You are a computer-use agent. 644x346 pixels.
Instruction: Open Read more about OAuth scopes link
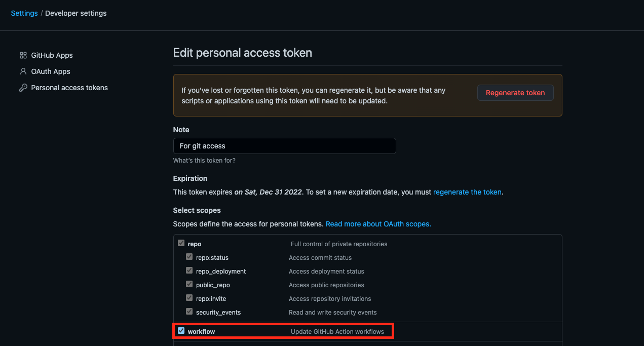(378, 223)
